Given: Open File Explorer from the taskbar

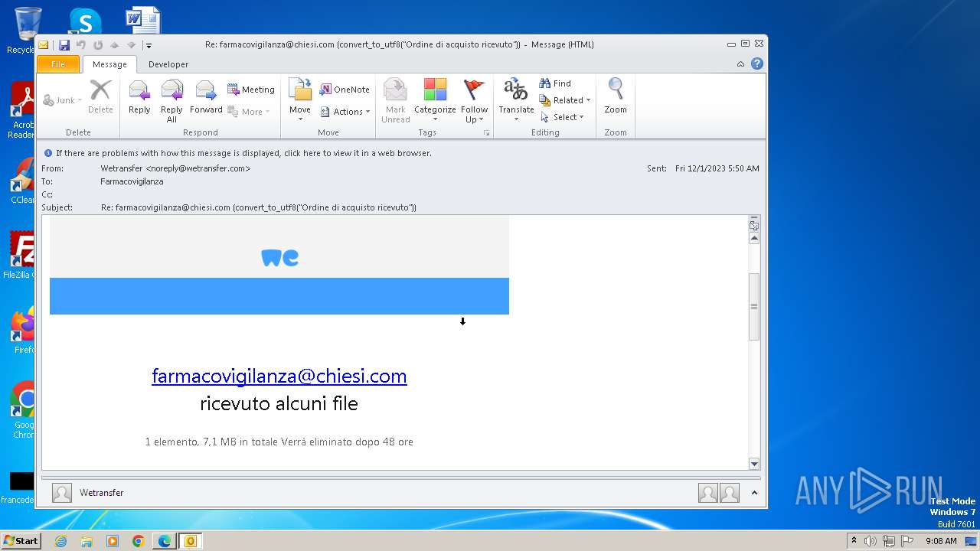Looking at the screenshot, I should pos(87,541).
